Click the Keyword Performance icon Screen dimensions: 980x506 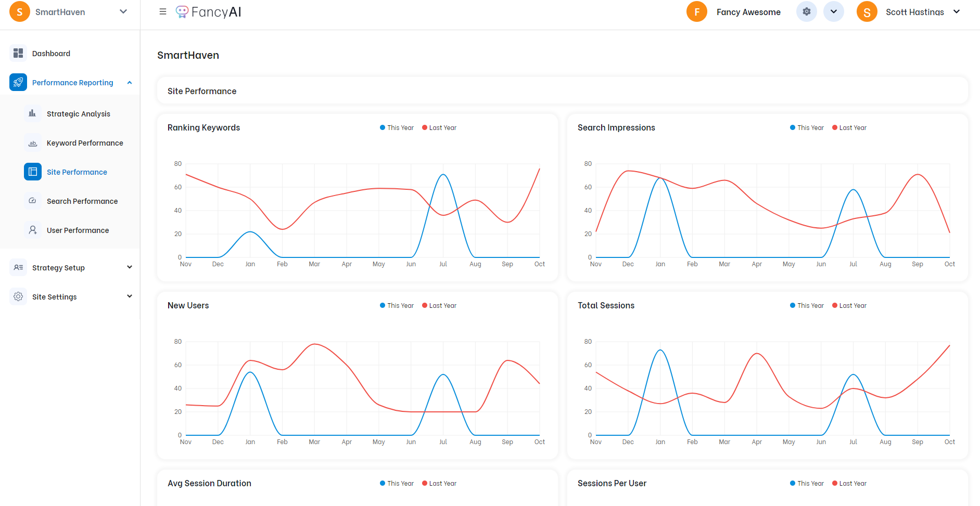coord(32,143)
